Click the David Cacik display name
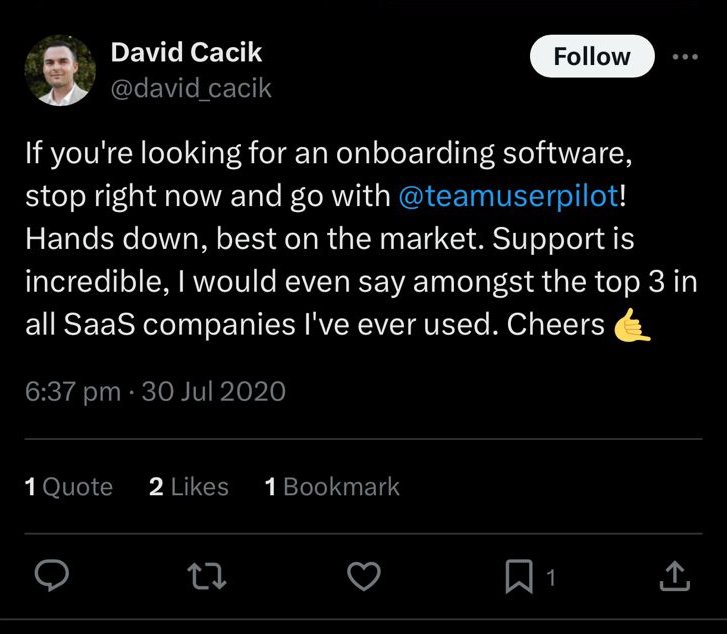Viewport: 727px width, 634px height. point(186,54)
